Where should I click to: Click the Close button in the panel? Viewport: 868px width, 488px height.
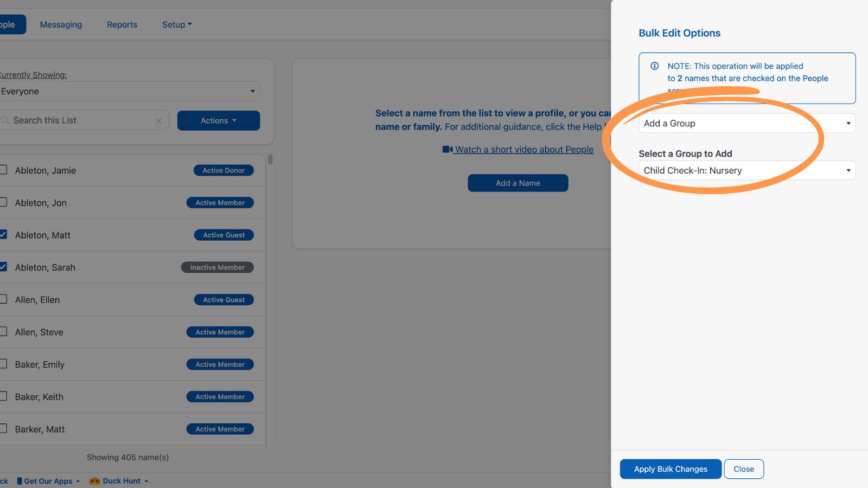coord(744,469)
